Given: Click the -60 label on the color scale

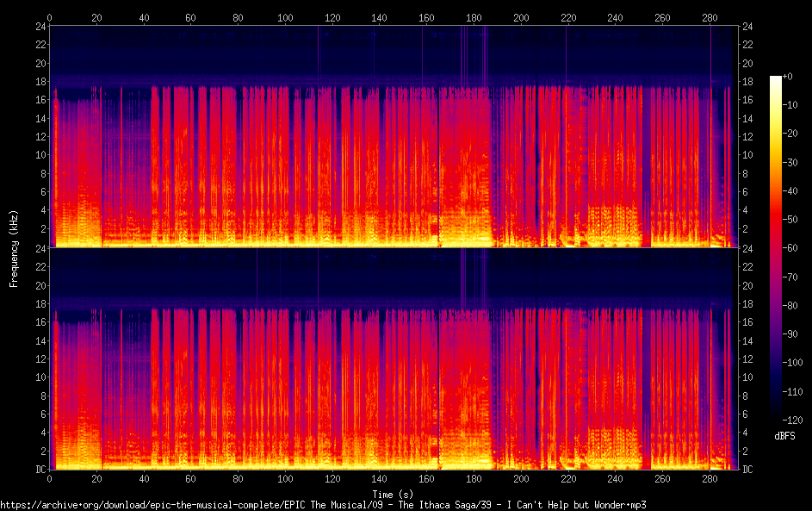Looking at the screenshot, I should [x=784, y=248].
